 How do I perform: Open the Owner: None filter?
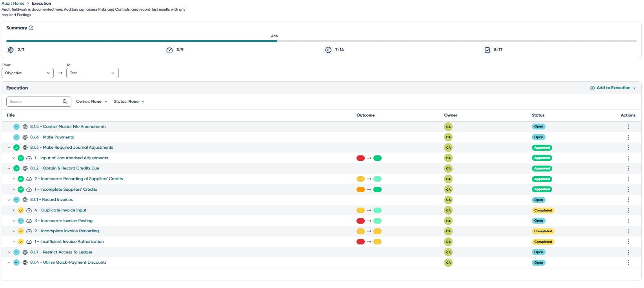(x=91, y=102)
